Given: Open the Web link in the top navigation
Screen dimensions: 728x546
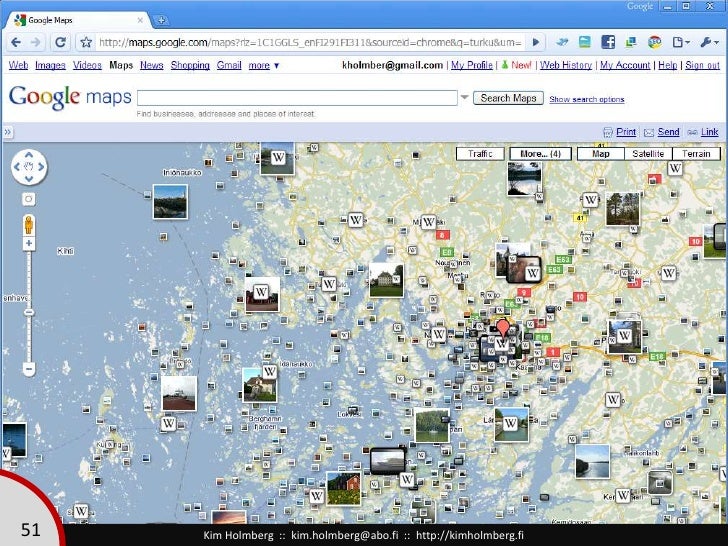Looking at the screenshot, I should [x=19, y=65].
